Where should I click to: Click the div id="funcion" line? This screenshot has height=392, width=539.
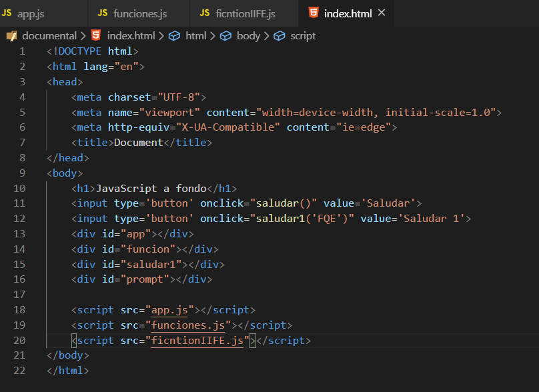point(145,249)
